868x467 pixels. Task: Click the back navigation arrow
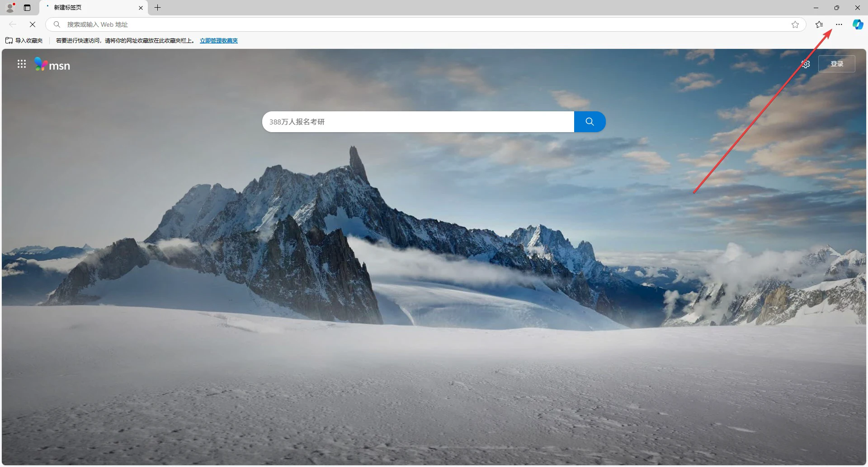point(13,24)
